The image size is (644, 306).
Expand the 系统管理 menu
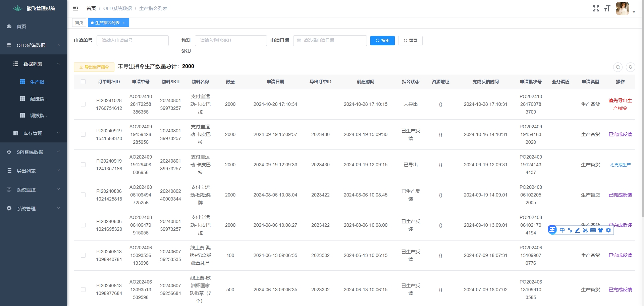(x=58, y=208)
